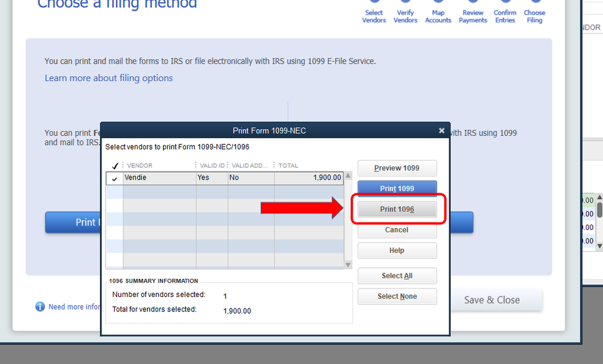Open Learn more about filing options link
This screenshot has height=364, width=603.
tap(109, 78)
